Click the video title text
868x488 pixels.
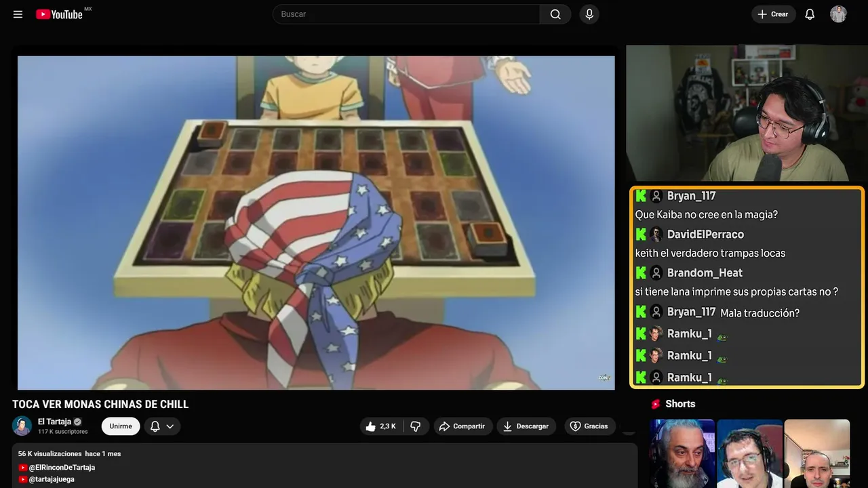click(100, 404)
